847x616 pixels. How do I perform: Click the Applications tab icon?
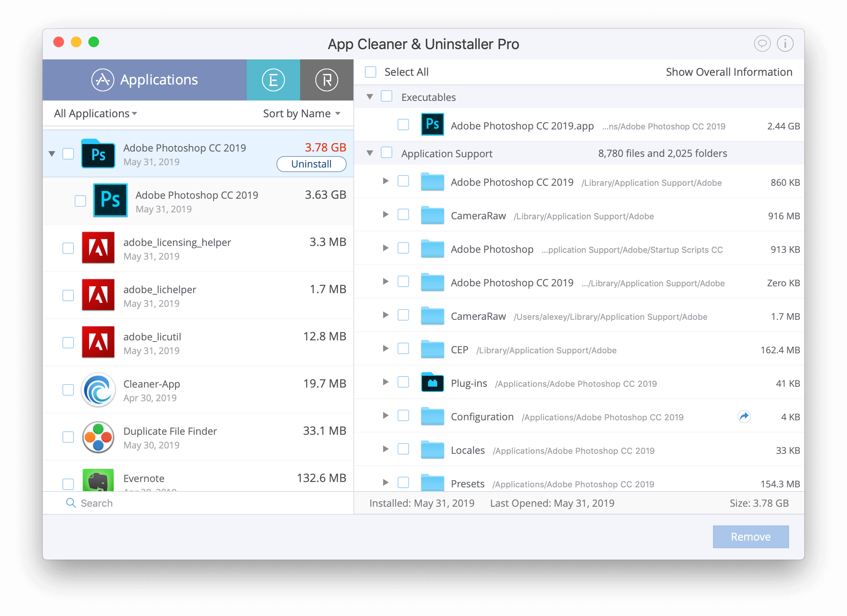pyautogui.click(x=101, y=80)
